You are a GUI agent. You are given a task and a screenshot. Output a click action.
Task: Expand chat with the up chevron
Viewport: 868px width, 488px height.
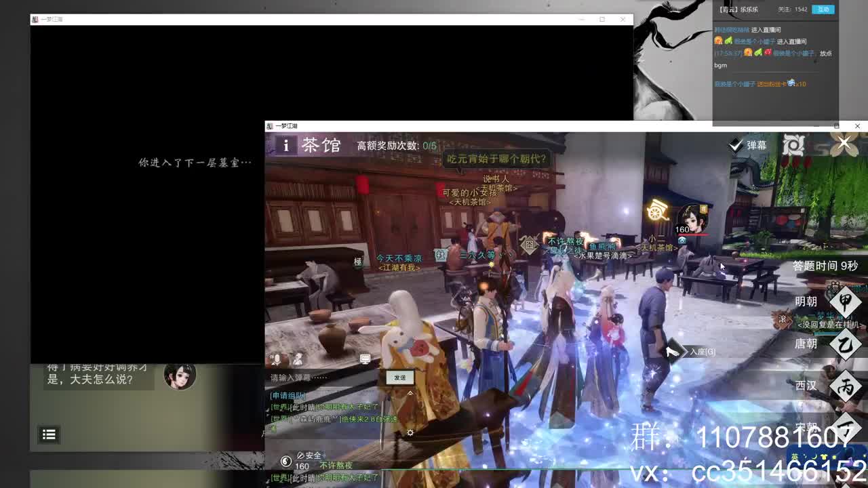[x=410, y=393]
